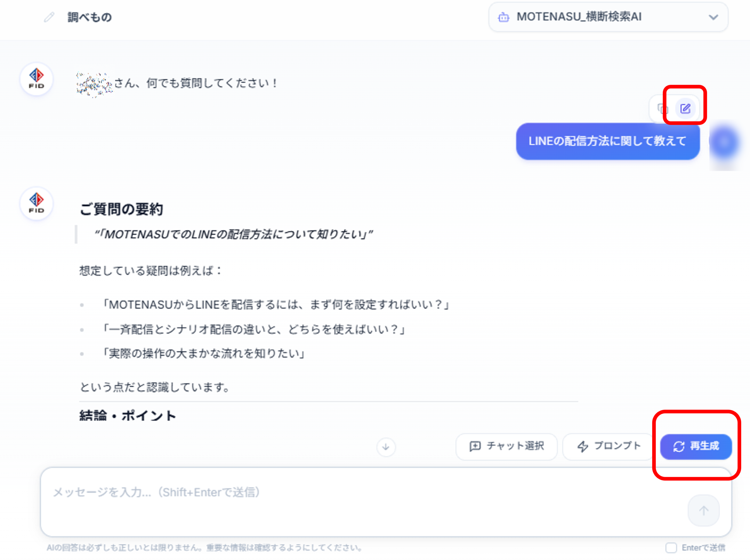Click the blurred user avatar beside the message
This screenshot has height=560, width=750.
724,142
